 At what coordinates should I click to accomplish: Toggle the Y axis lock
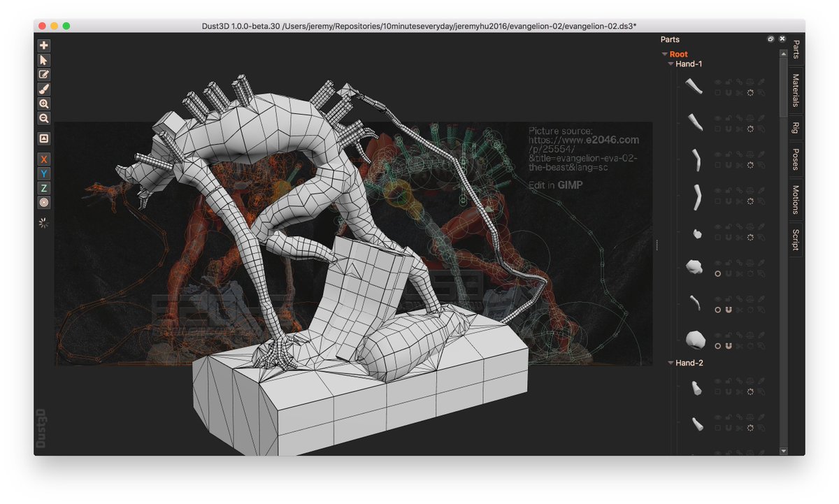coord(44,173)
